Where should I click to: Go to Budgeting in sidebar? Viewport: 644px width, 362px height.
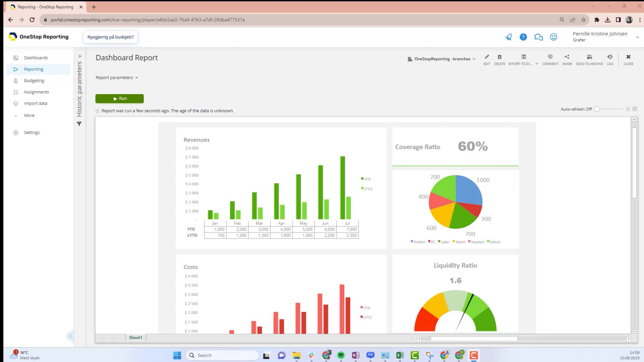coord(34,81)
